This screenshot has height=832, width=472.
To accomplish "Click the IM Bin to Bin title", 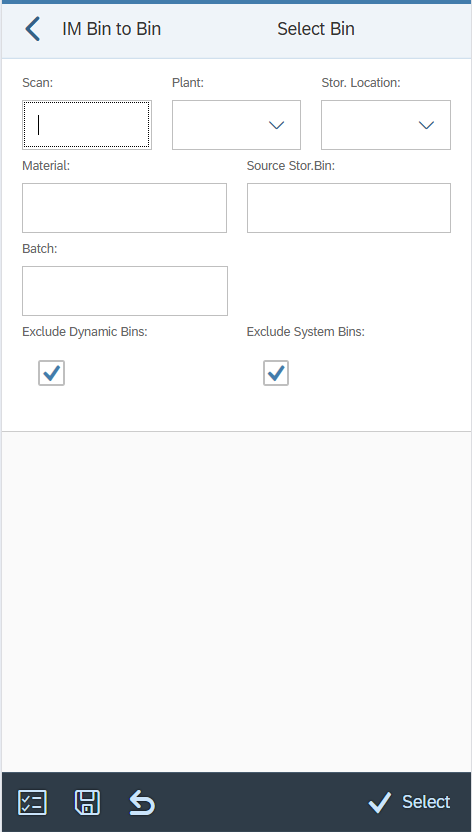I will point(111,29).
